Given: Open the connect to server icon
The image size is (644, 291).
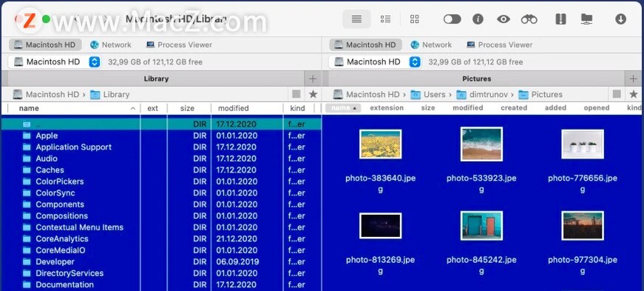Looking at the screenshot, I should (587, 19).
